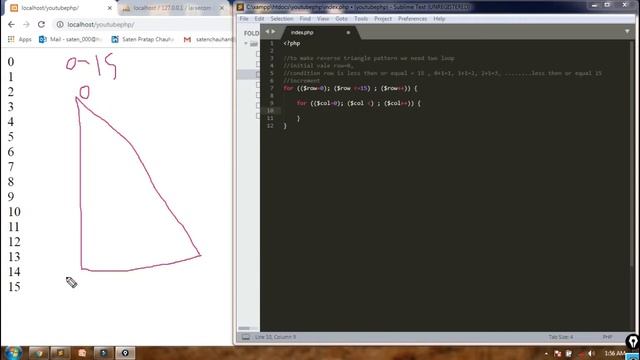Click the volume speaker icon in tray
The image size is (640, 360).
tap(591, 353)
